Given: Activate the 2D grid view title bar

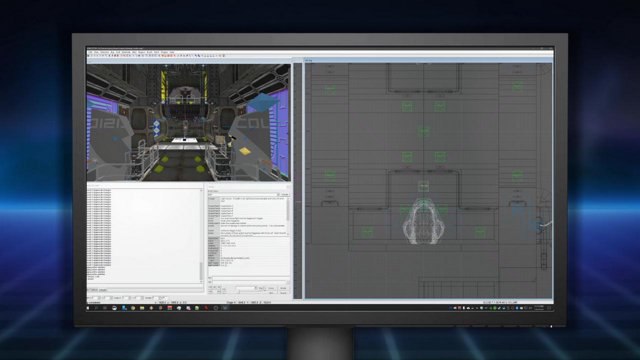Looking at the screenshot, I should click(429, 60).
